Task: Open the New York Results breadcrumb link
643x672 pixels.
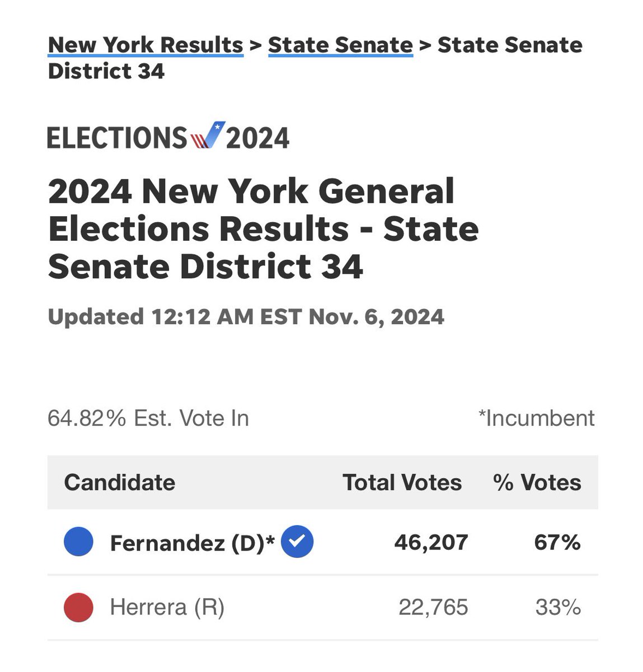Action: tap(146, 45)
